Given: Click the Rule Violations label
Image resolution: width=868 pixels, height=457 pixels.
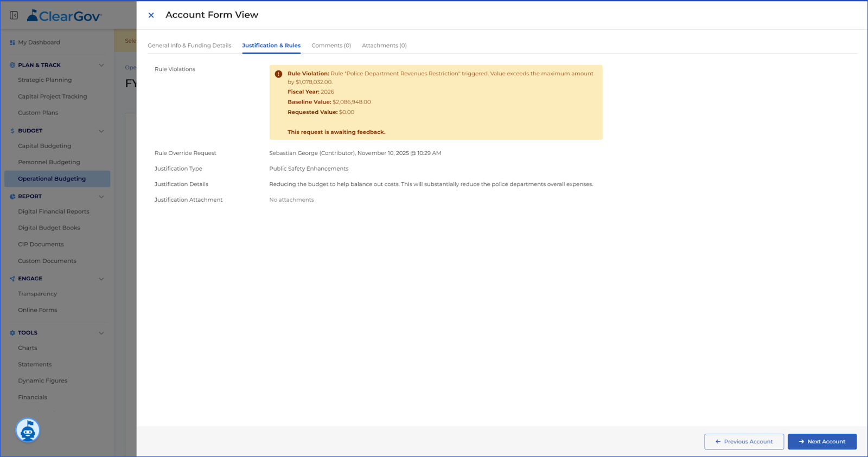Looking at the screenshot, I should click(175, 69).
